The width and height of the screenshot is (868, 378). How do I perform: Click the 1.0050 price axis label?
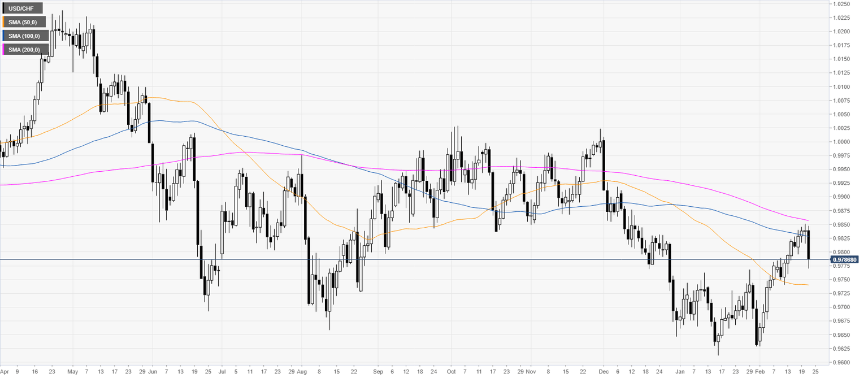[841, 114]
